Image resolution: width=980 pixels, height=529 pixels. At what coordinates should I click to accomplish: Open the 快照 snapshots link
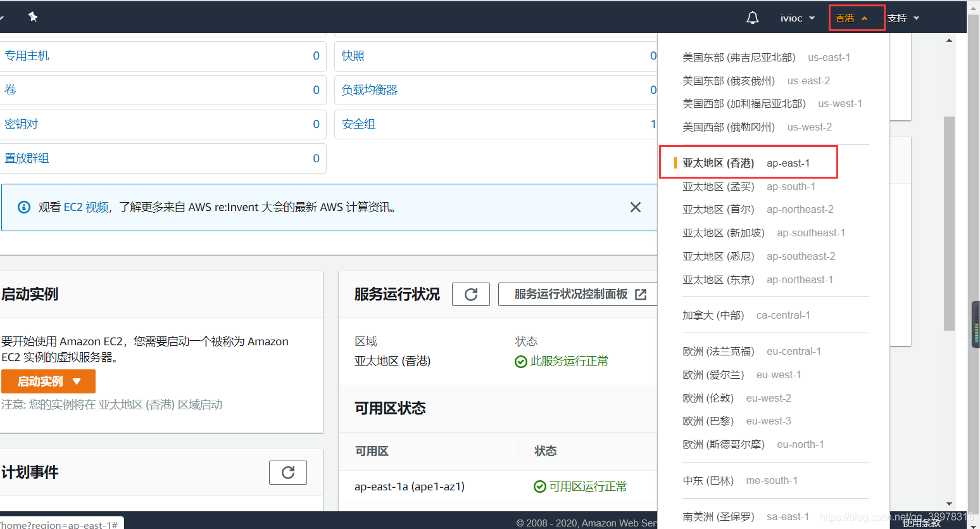tap(353, 56)
